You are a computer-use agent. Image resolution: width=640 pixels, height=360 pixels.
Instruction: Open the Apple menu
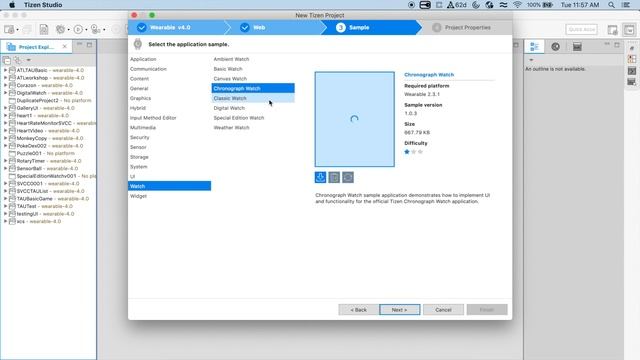12,5
